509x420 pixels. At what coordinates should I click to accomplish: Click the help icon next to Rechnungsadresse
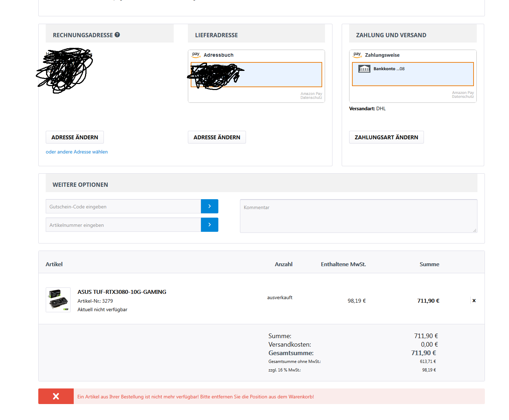tap(117, 35)
